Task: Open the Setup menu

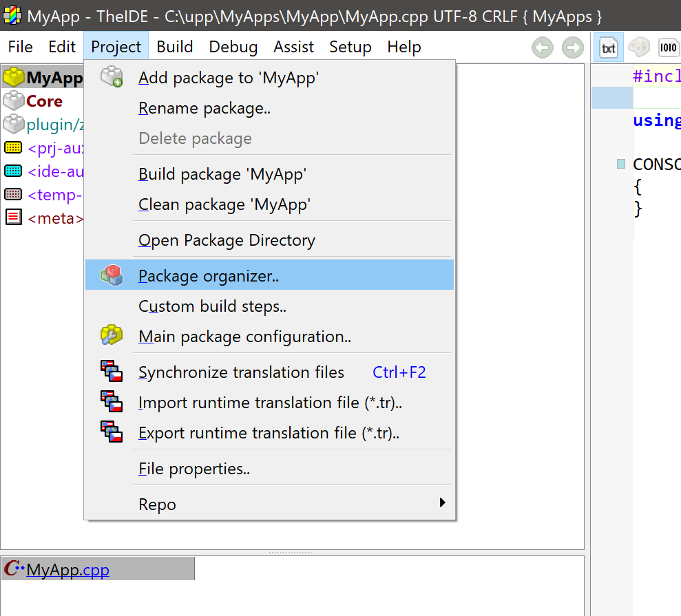Action: pos(350,47)
